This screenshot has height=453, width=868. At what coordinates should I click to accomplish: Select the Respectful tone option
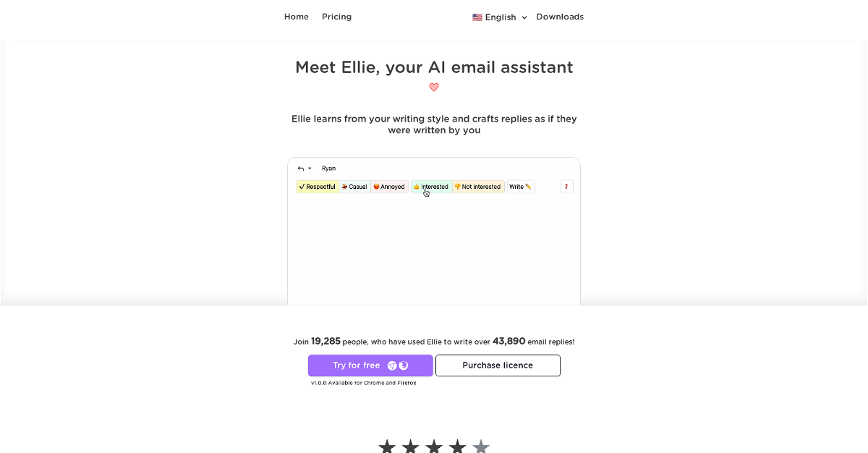click(317, 187)
